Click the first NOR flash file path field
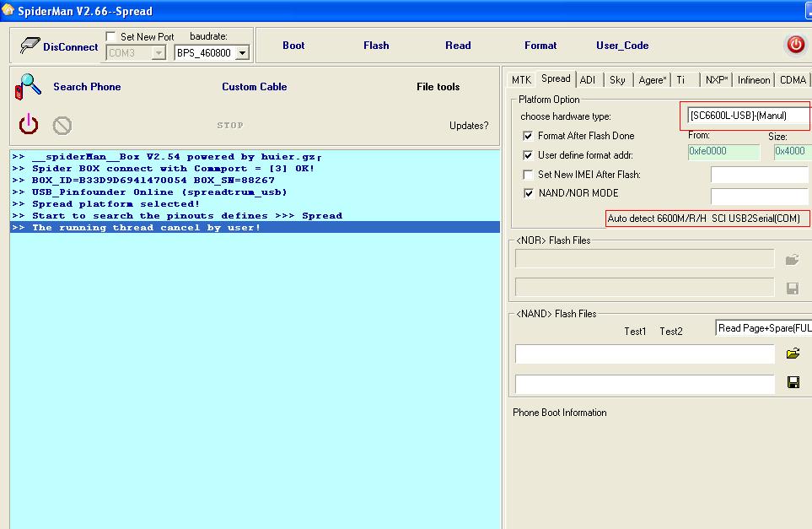Viewport: 812px width, 529px height. (x=644, y=259)
